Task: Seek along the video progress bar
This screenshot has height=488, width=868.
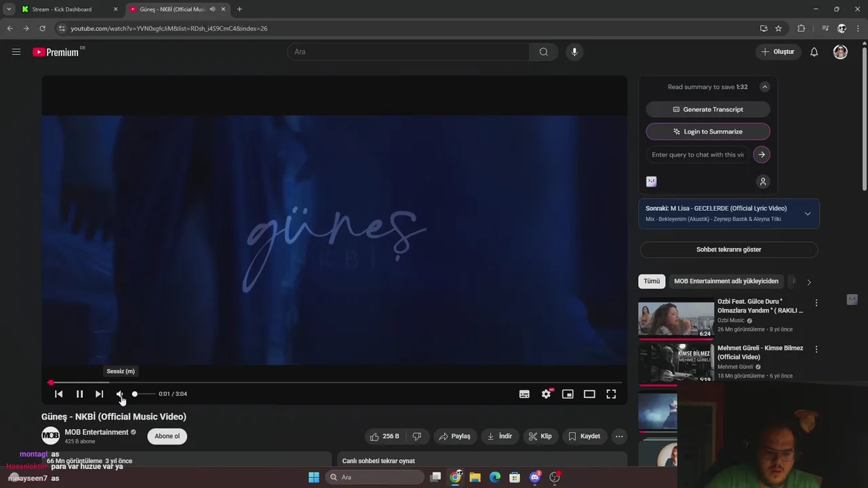Action: point(334,382)
